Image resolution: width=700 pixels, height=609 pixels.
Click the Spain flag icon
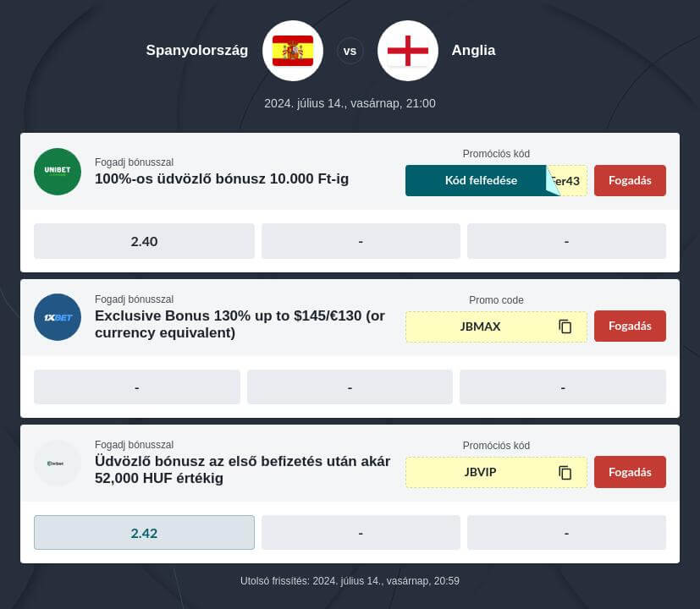click(293, 51)
